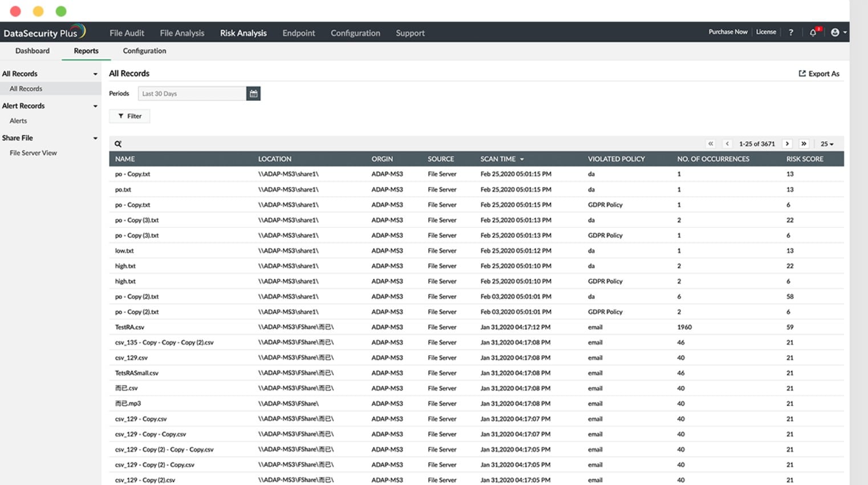This screenshot has height=485, width=868.
Task: Switch to the Reports tab
Action: (x=86, y=51)
